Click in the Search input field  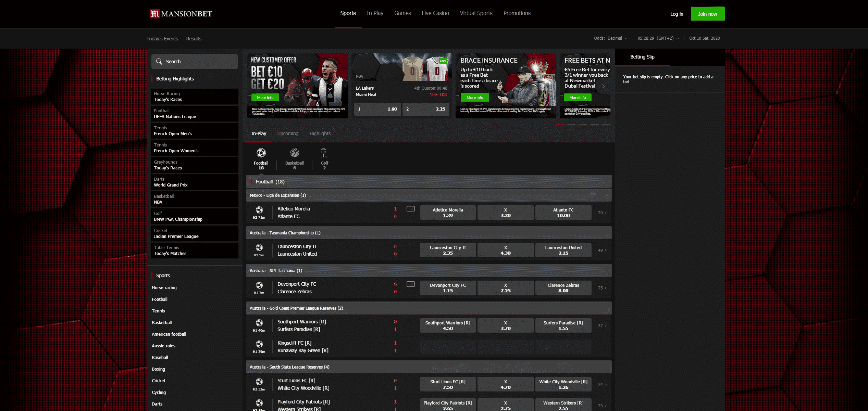195,62
